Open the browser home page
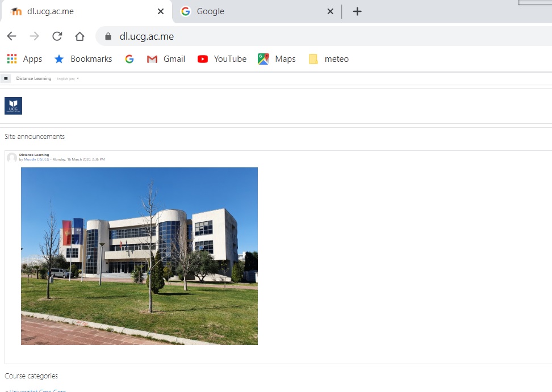This screenshot has width=552, height=392. click(80, 36)
